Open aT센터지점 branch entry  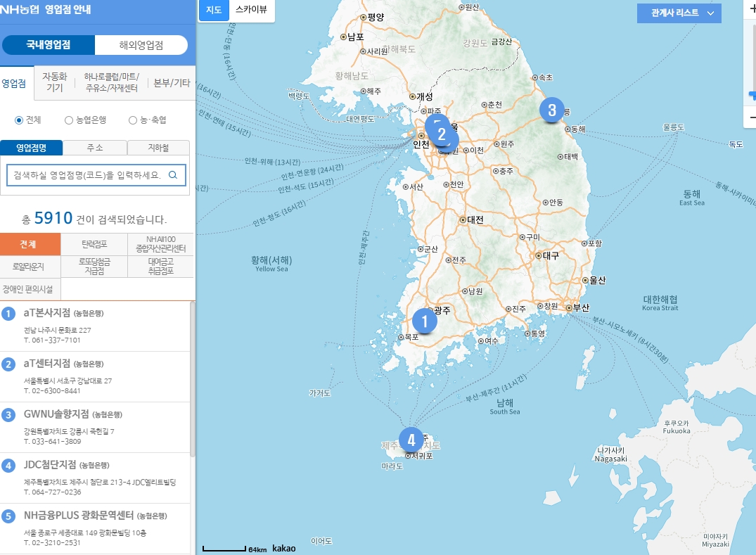tap(94, 376)
